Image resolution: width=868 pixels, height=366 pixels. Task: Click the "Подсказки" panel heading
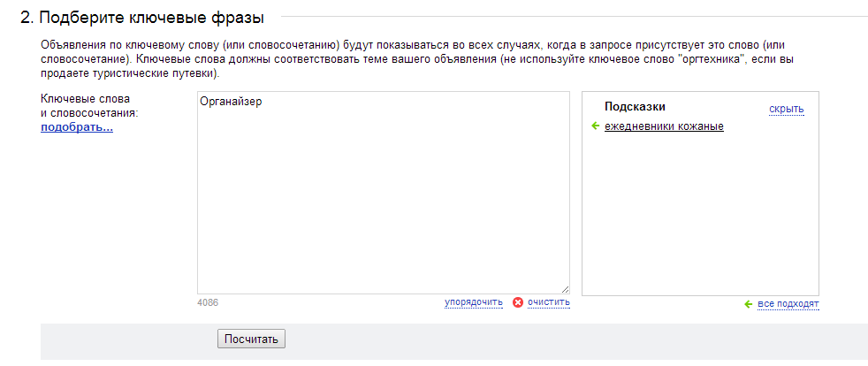[635, 106]
